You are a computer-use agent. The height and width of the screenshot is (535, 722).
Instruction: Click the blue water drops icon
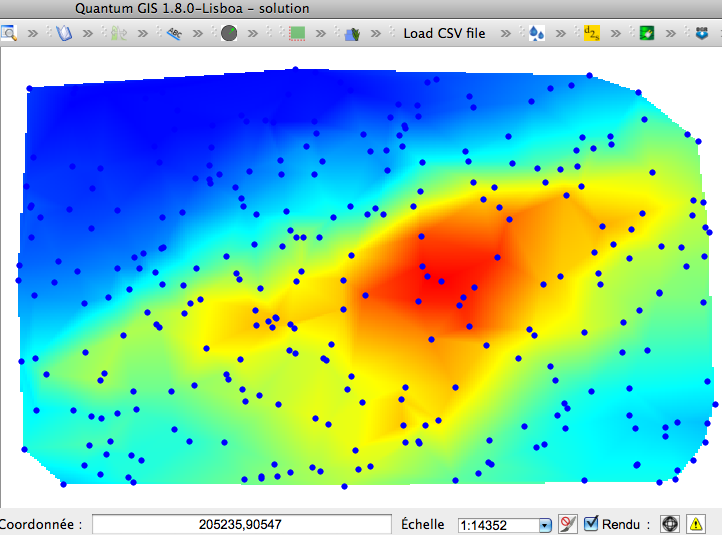pyautogui.click(x=537, y=33)
